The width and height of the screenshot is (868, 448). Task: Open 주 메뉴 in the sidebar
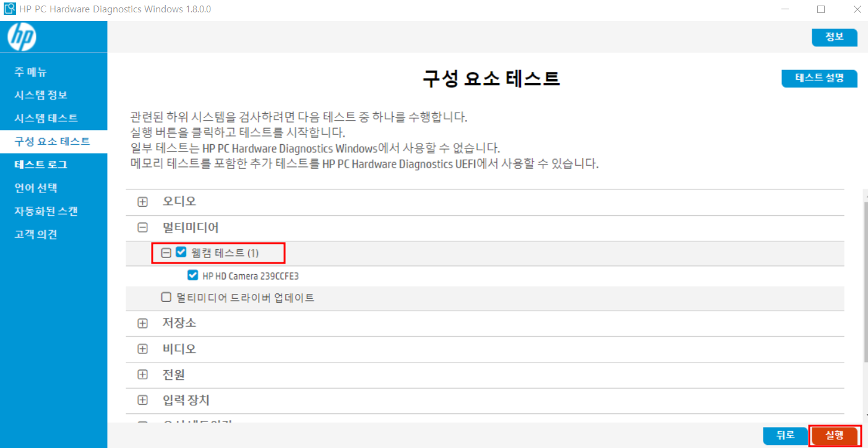31,72
